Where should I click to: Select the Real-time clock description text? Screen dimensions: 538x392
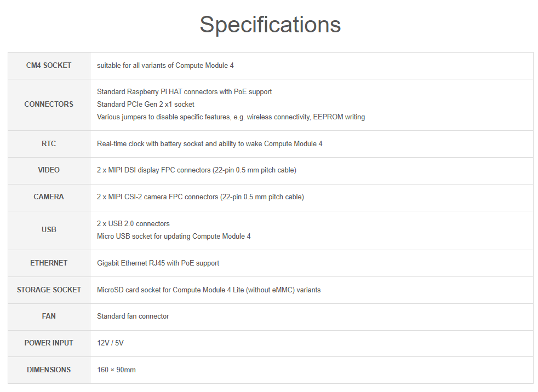(210, 143)
